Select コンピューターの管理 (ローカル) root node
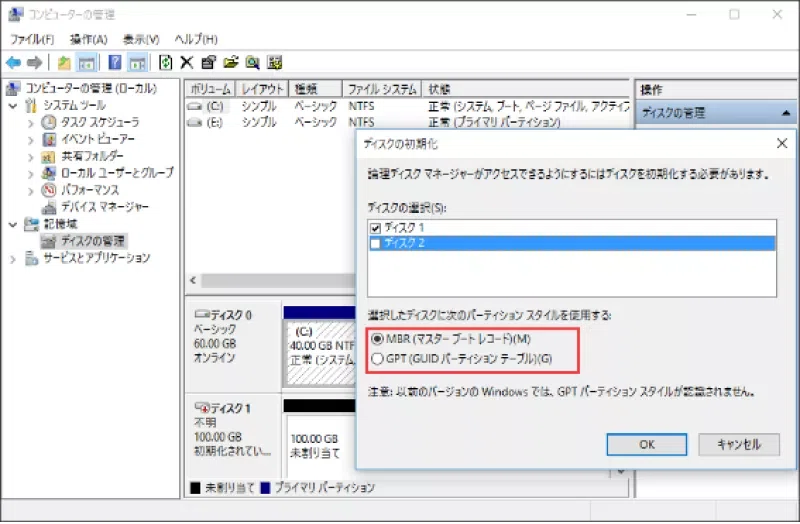Screen dimensions: 800x524 pos(92,88)
